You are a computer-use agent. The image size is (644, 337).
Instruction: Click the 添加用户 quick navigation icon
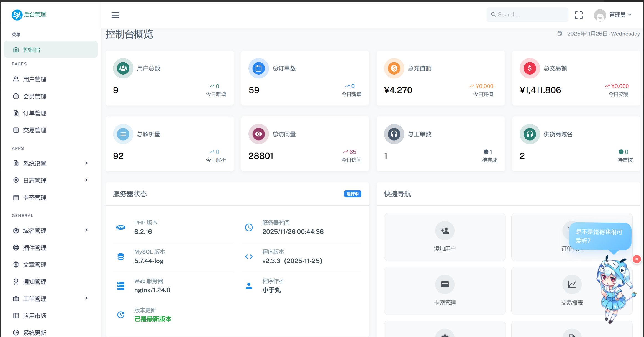point(445,230)
